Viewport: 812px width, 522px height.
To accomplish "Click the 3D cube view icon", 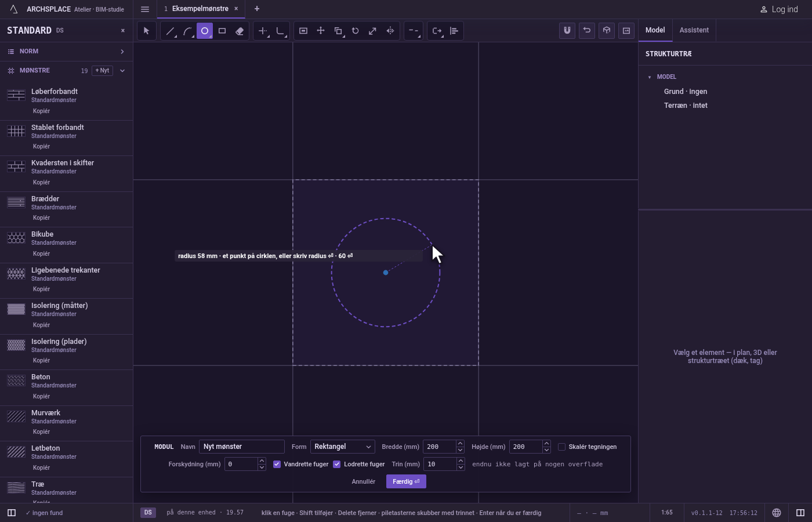I will pyautogui.click(x=607, y=30).
